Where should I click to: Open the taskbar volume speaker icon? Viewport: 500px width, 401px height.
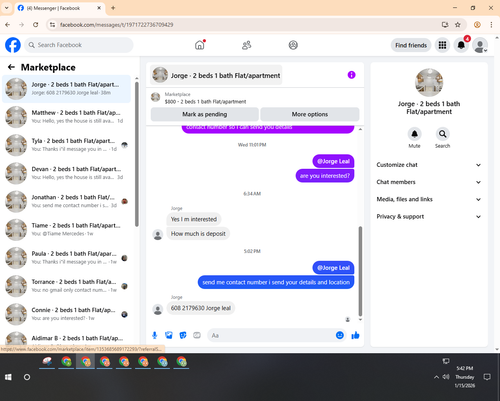(446, 377)
